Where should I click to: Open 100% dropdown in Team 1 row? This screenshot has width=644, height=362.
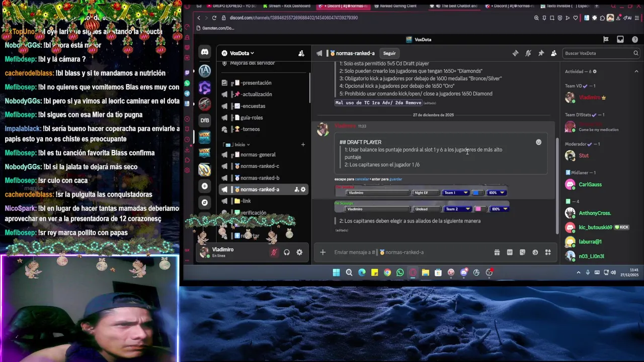[497, 193]
